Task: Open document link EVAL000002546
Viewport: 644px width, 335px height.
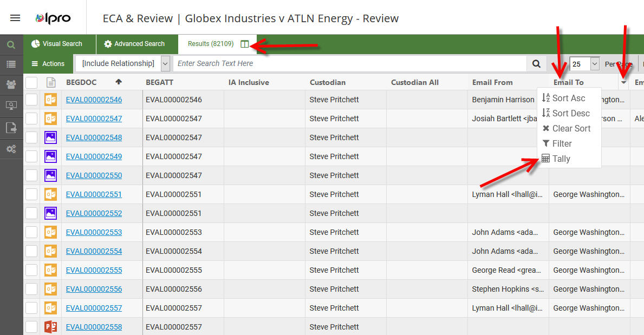Action: (x=94, y=100)
